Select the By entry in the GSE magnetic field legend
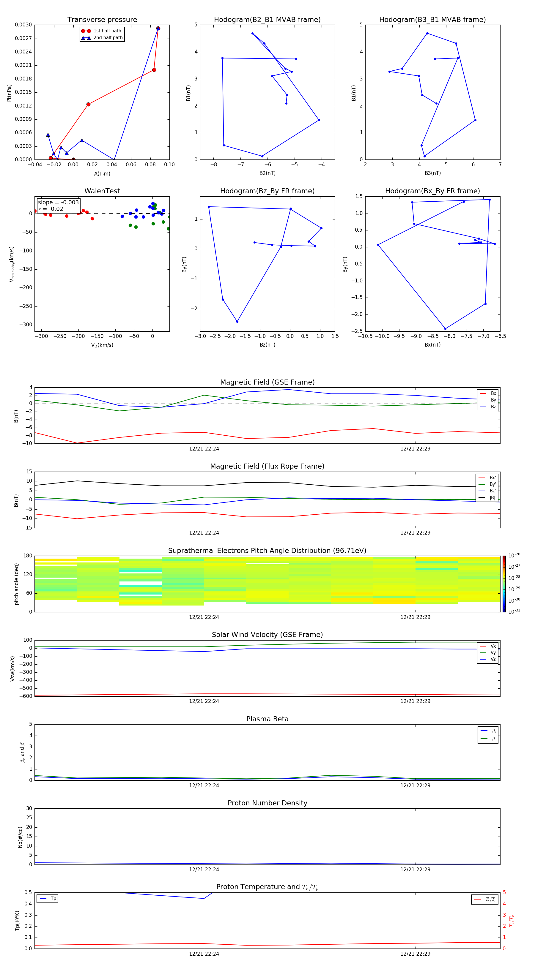The width and height of the screenshot is (535, 980). tap(488, 400)
